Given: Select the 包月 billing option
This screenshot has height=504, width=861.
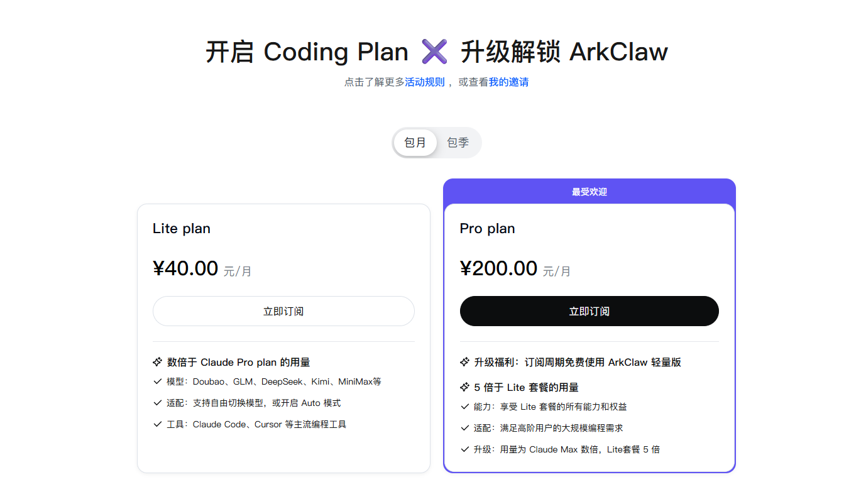Looking at the screenshot, I should (x=415, y=143).
